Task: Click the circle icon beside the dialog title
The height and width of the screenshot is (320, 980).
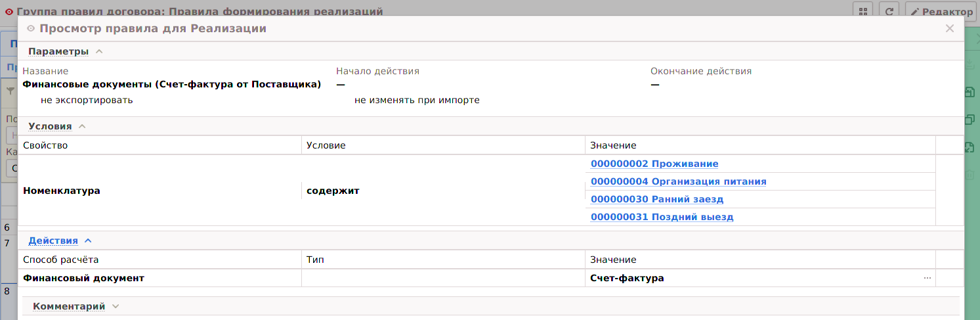Action: click(x=31, y=29)
